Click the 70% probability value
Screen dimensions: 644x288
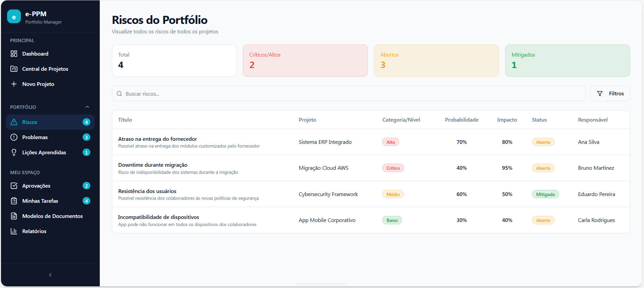(462, 142)
